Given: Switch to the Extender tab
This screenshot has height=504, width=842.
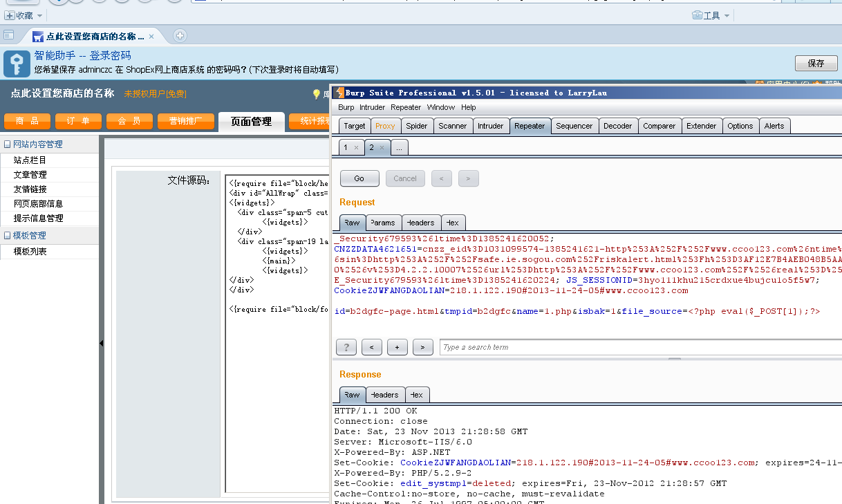Looking at the screenshot, I should coord(701,126).
